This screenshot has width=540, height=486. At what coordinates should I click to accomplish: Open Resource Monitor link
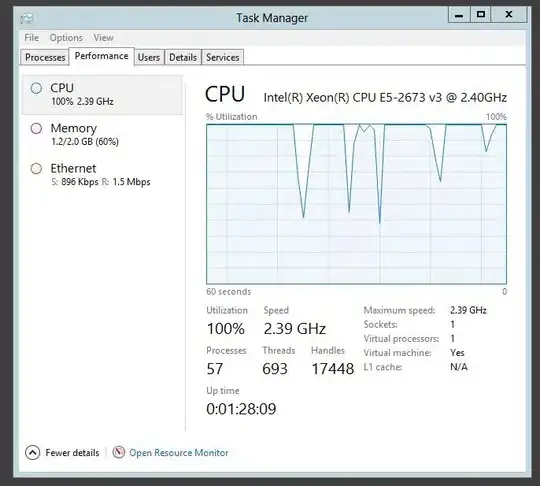click(179, 453)
